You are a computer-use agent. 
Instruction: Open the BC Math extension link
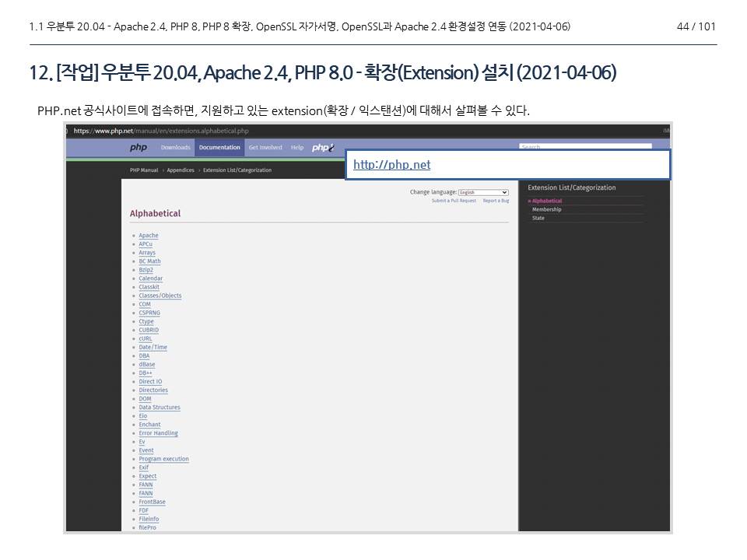click(149, 261)
